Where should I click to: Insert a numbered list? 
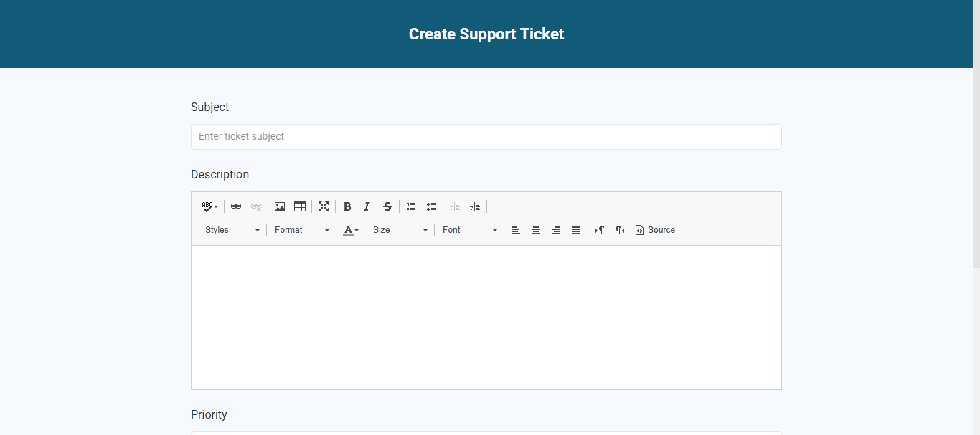[411, 206]
